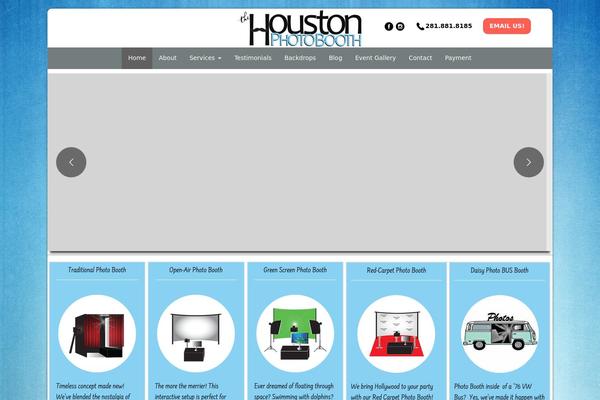Click the Red Carpet Photo Booth image

(396, 334)
